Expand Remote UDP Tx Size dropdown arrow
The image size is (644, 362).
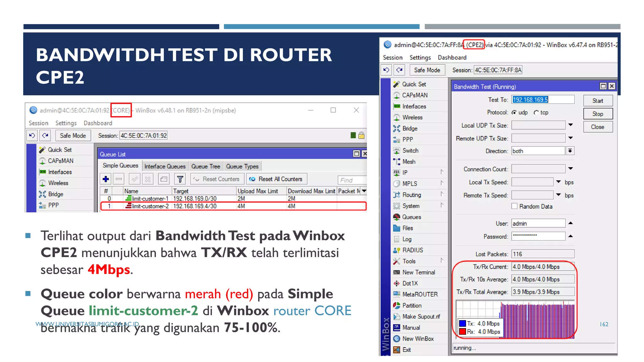pyautogui.click(x=571, y=138)
